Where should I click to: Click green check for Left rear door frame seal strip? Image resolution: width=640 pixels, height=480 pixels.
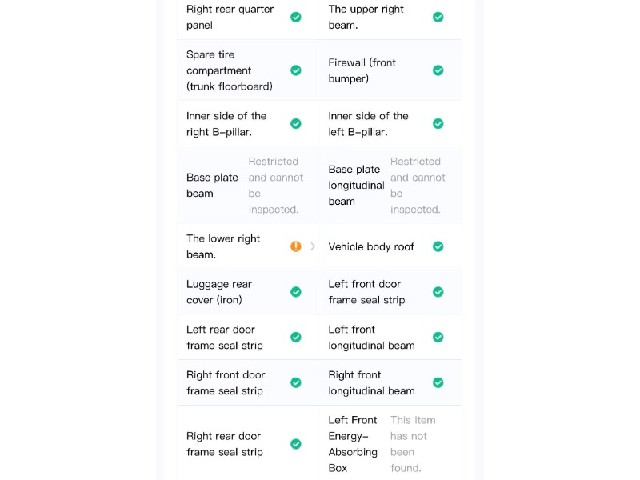click(x=296, y=337)
